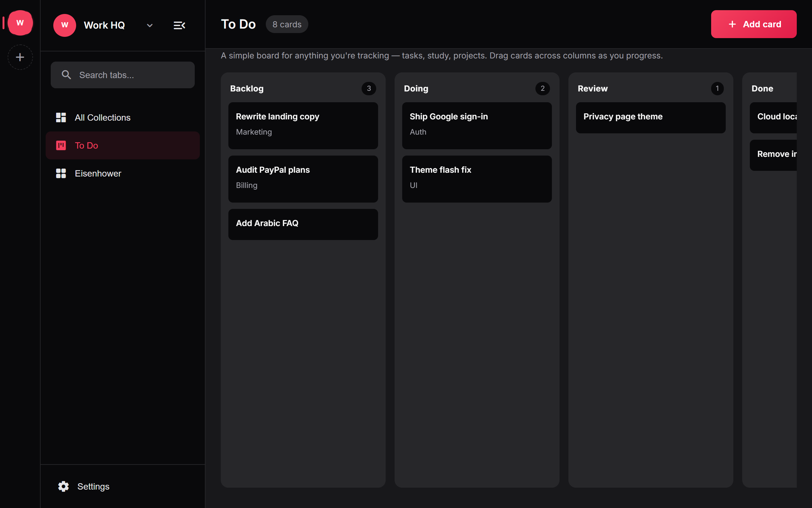
Task: Click the Eisenhower grid icon
Action: (61, 173)
